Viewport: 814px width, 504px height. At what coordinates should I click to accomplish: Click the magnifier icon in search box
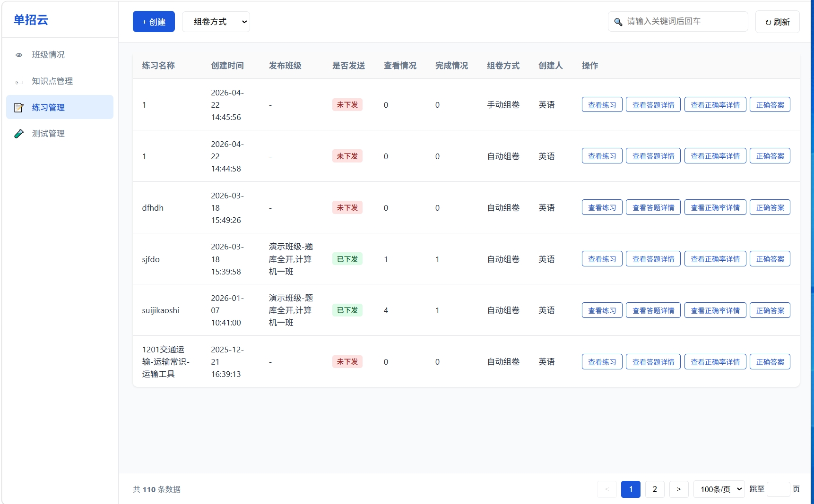coord(618,22)
